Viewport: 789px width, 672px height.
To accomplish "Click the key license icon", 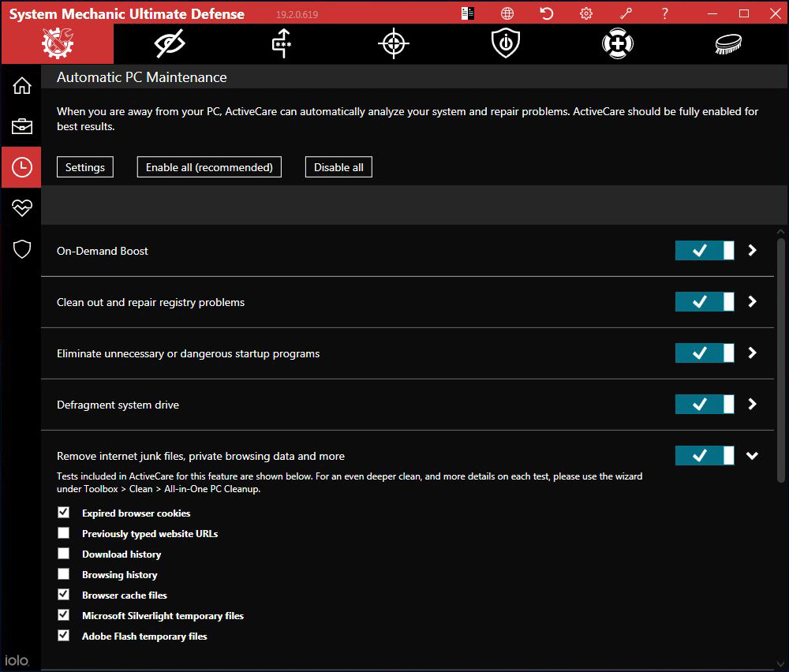I will [x=626, y=13].
